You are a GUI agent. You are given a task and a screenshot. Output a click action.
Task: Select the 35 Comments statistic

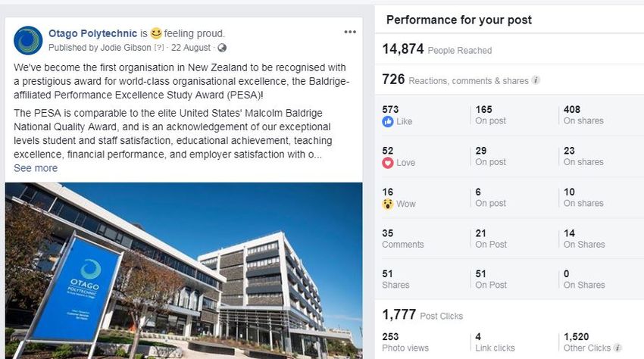(x=403, y=239)
